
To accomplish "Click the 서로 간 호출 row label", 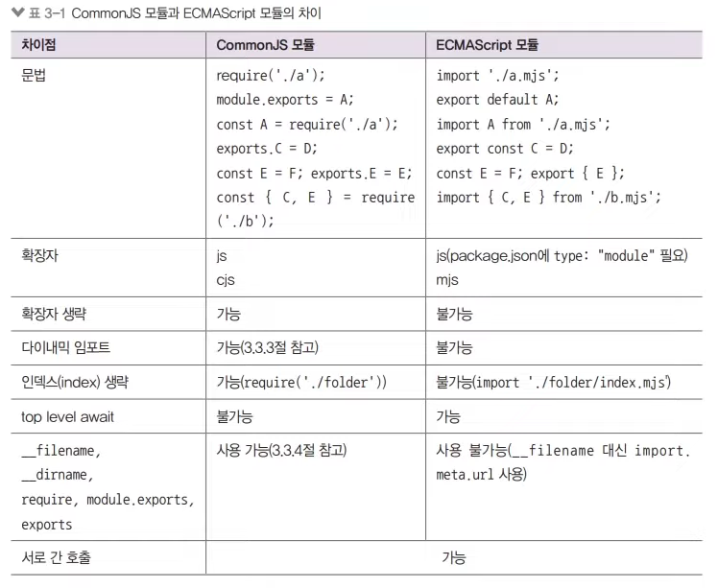I will click(57, 557).
